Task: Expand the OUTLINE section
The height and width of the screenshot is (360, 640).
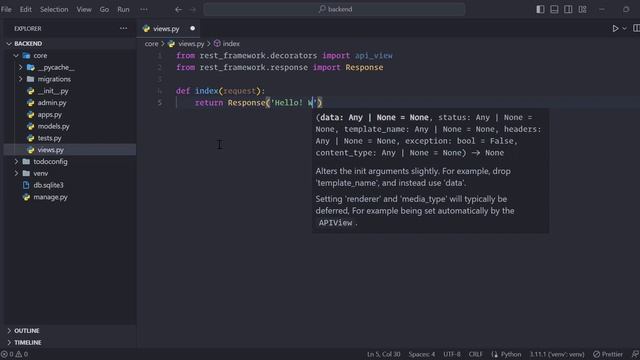Action: tap(27, 331)
